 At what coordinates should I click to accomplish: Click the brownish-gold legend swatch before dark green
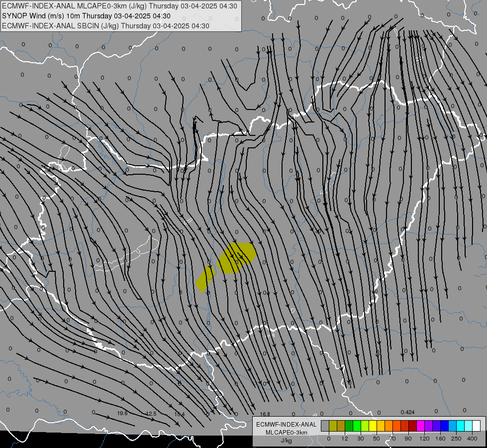(341, 426)
